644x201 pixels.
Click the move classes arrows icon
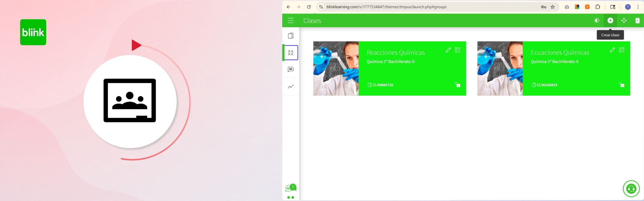624,21
